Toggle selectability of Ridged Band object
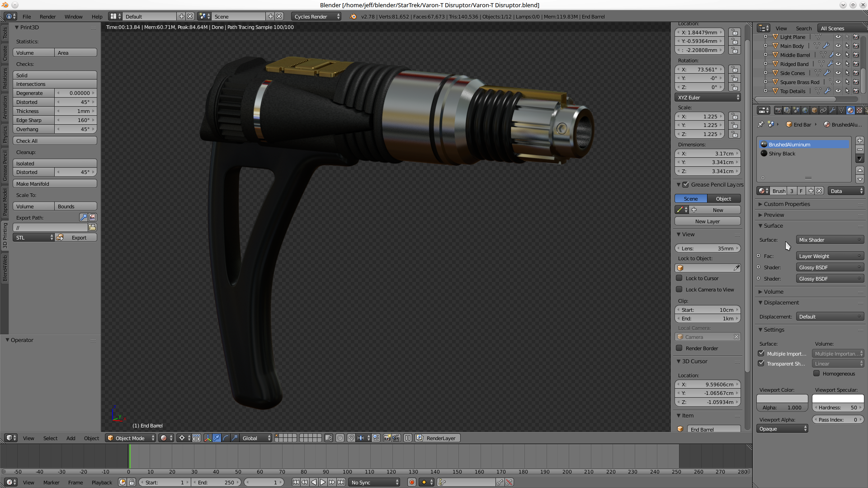This screenshot has width=868, height=488. click(x=847, y=64)
